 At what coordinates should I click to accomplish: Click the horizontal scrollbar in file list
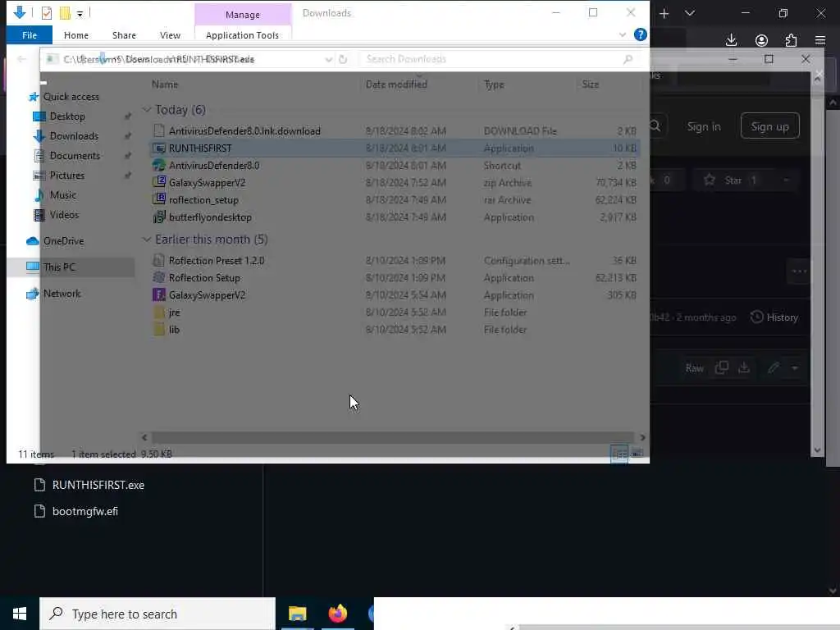click(393, 437)
